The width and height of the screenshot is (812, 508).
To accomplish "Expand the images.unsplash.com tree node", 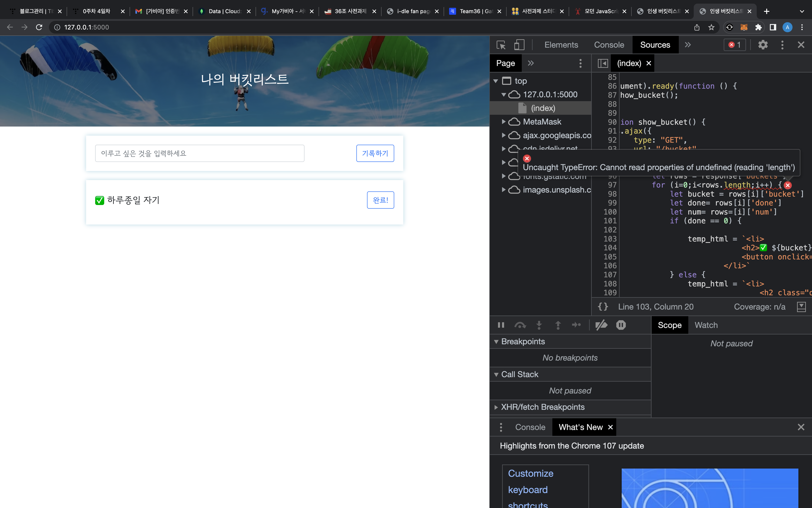I will pos(504,190).
